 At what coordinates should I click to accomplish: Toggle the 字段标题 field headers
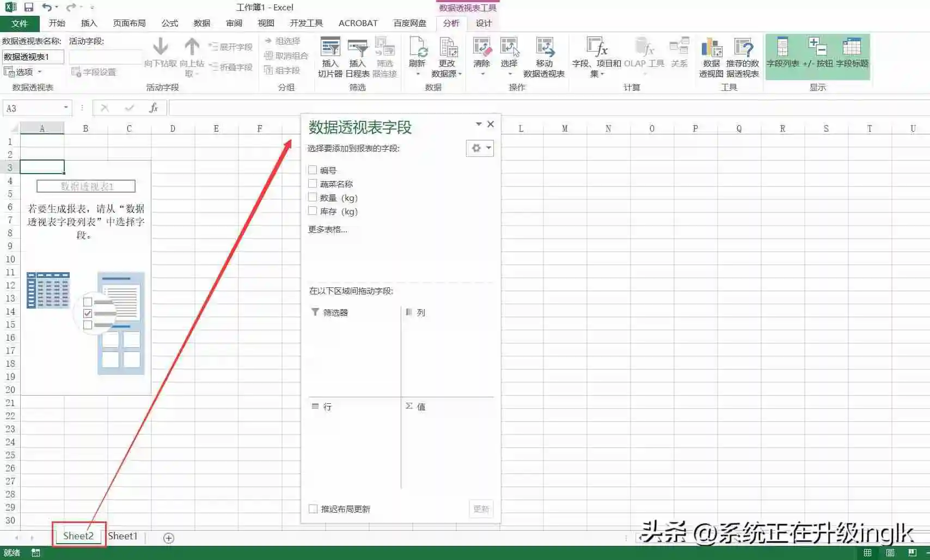pyautogui.click(x=853, y=53)
